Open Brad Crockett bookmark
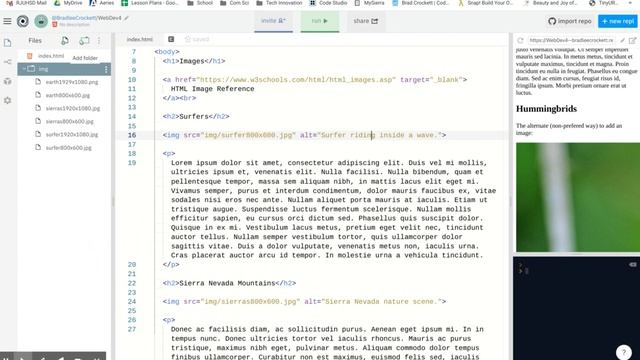 tap(420, 3)
